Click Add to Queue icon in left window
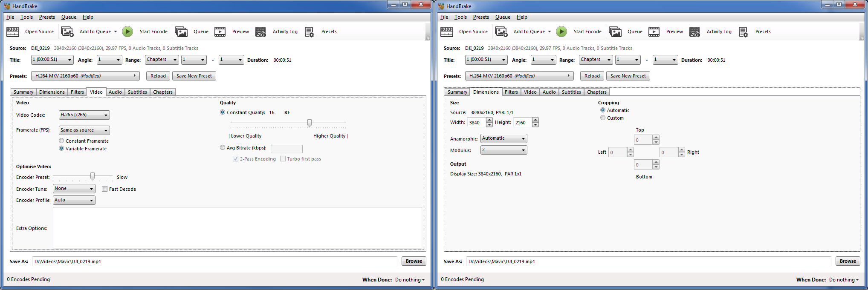Viewport: 868px width, 290px height. (67, 32)
